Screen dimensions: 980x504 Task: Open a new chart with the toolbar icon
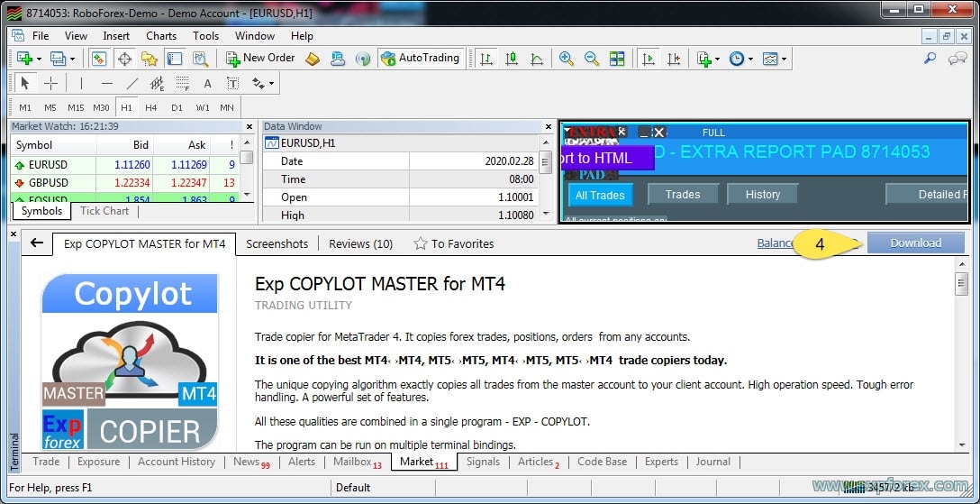24,58
